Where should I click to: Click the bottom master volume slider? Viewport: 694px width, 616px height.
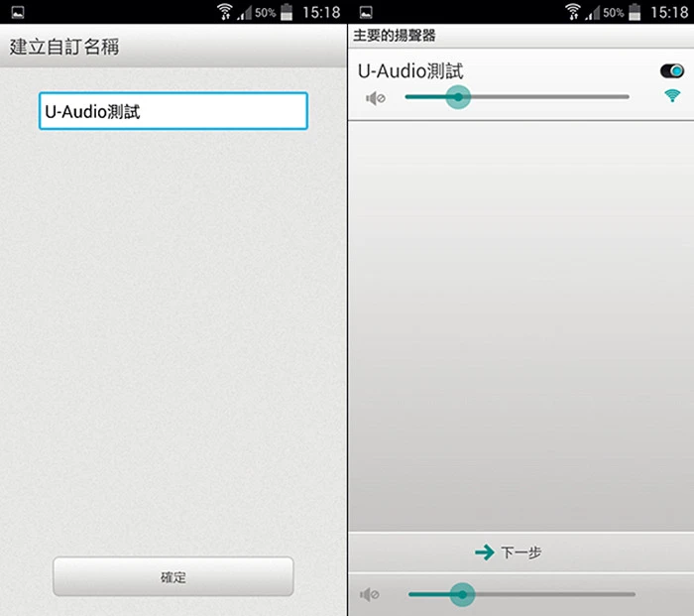pos(521,594)
